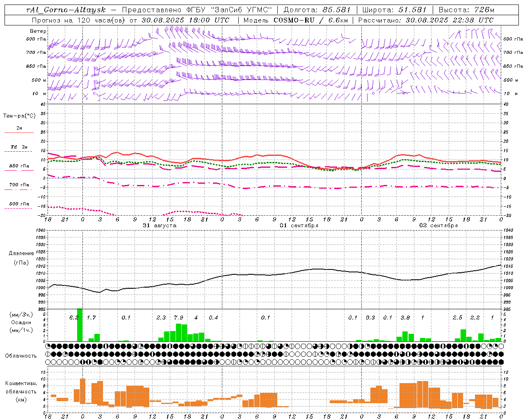Image resolution: width=525 pixels, height=420 pixels.
Task: Click the 2.2 precipitation amount
Action: tap(475, 317)
